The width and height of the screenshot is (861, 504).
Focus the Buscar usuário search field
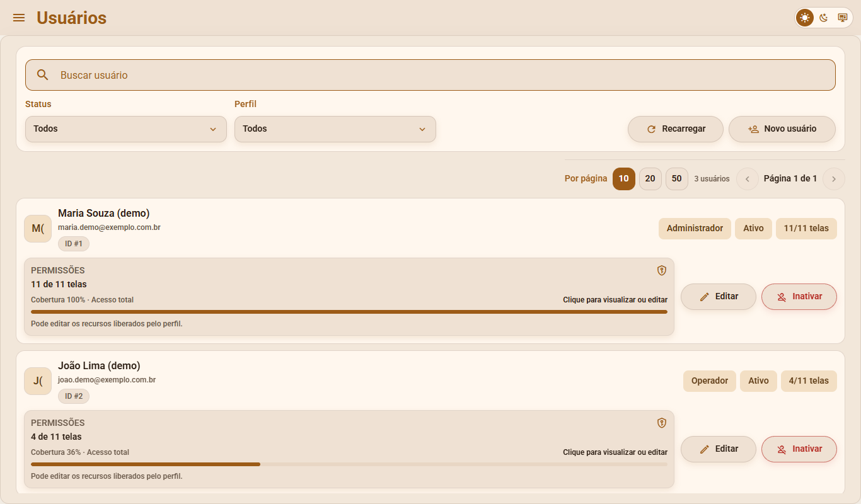tap(430, 75)
